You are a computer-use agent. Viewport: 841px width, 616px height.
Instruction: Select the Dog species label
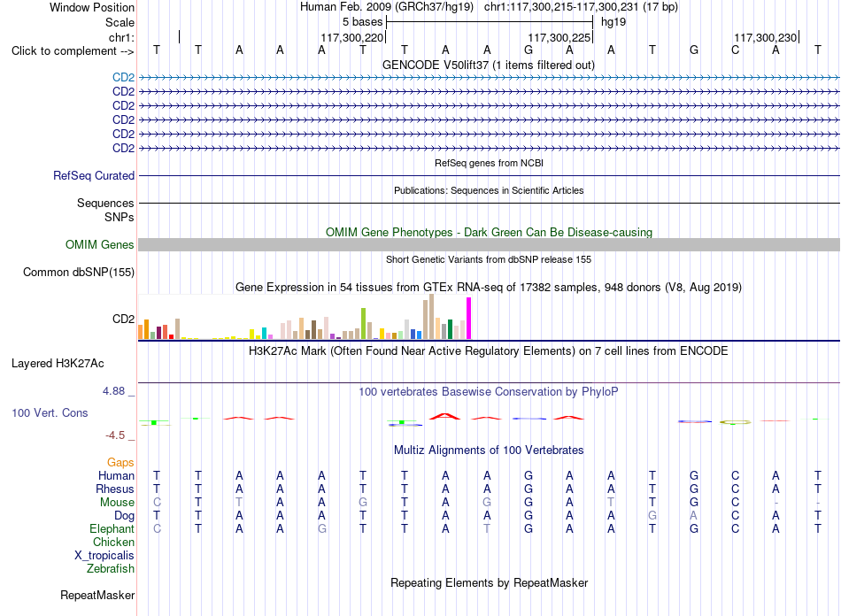pyautogui.click(x=124, y=516)
